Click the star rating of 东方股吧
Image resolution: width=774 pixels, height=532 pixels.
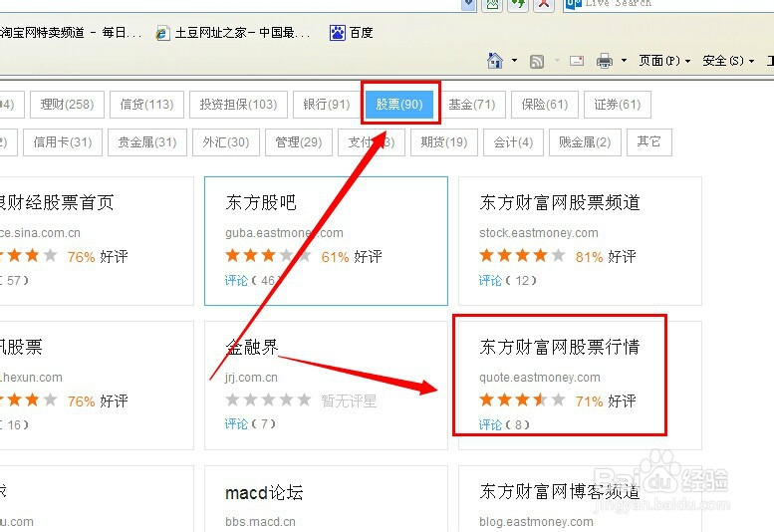[x=268, y=256]
